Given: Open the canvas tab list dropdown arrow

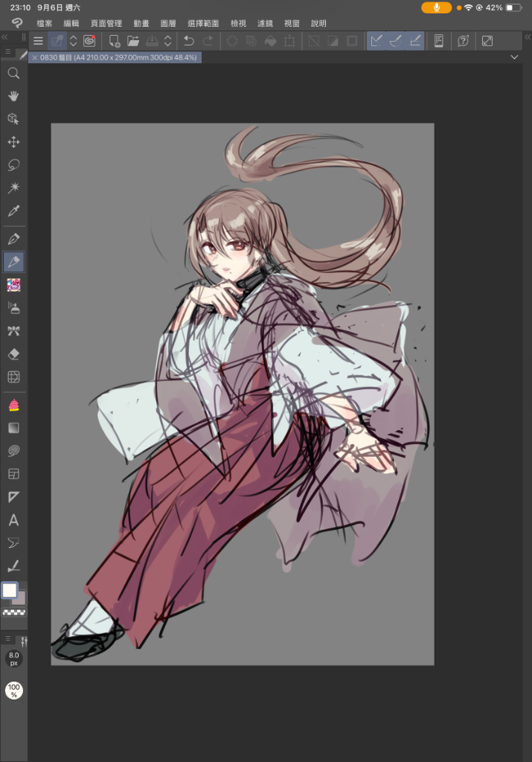Looking at the screenshot, I should click(514, 57).
